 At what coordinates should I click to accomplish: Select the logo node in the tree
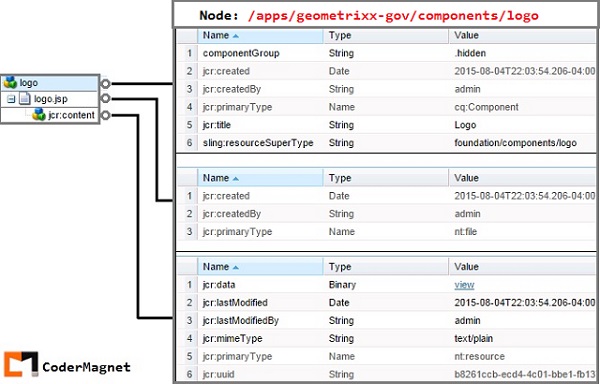[28, 83]
